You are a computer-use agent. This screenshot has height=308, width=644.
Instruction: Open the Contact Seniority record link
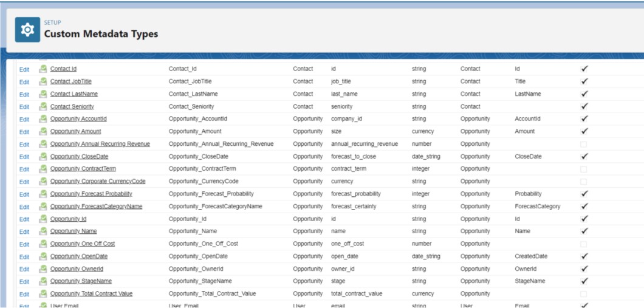(x=72, y=106)
